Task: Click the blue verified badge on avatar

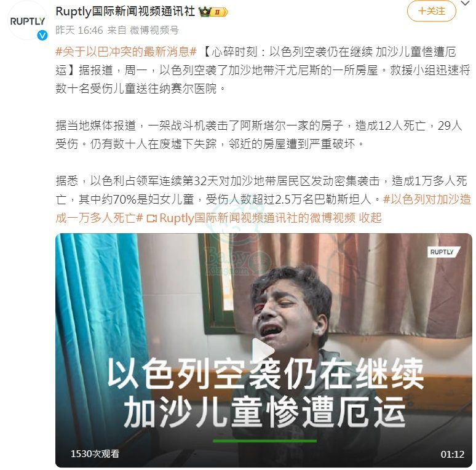Action: [x=42, y=35]
